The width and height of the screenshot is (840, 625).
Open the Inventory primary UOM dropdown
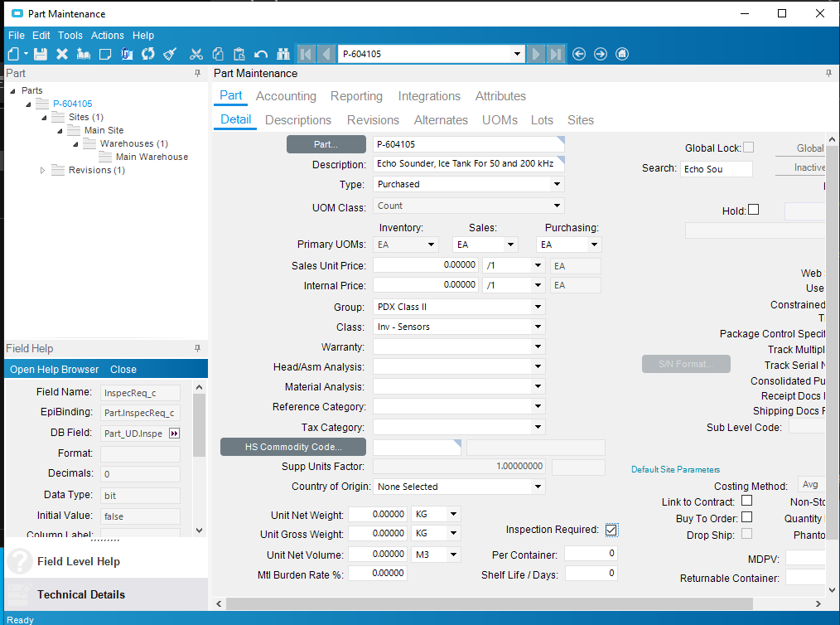432,245
